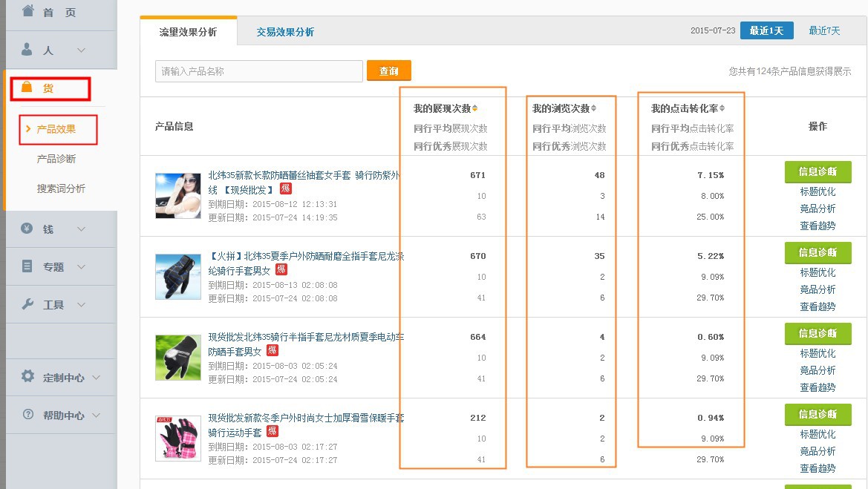Open product title 现货批发北纬35骑行半指手套
Screen dimensions: 868x489
(x=306, y=344)
